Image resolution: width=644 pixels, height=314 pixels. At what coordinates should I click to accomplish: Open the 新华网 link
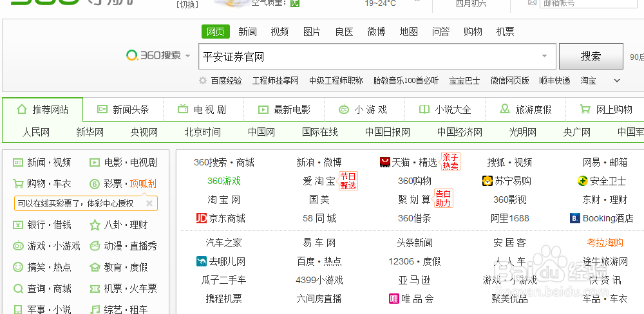90,132
